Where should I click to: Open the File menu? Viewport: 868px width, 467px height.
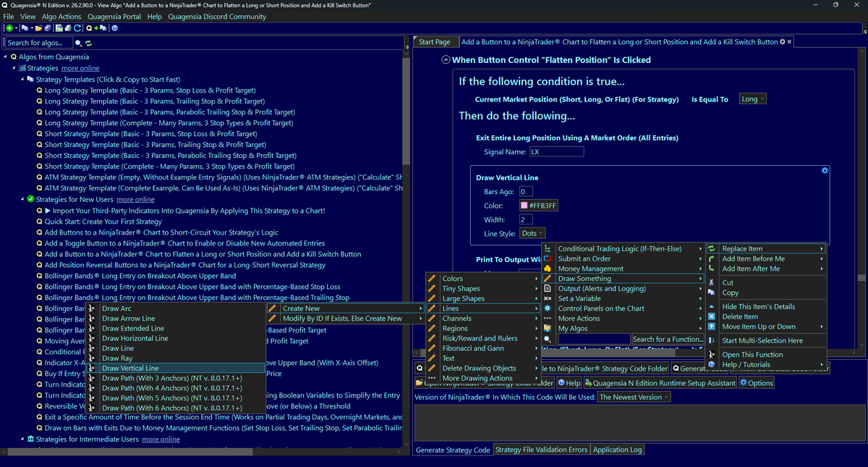(x=9, y=16)
